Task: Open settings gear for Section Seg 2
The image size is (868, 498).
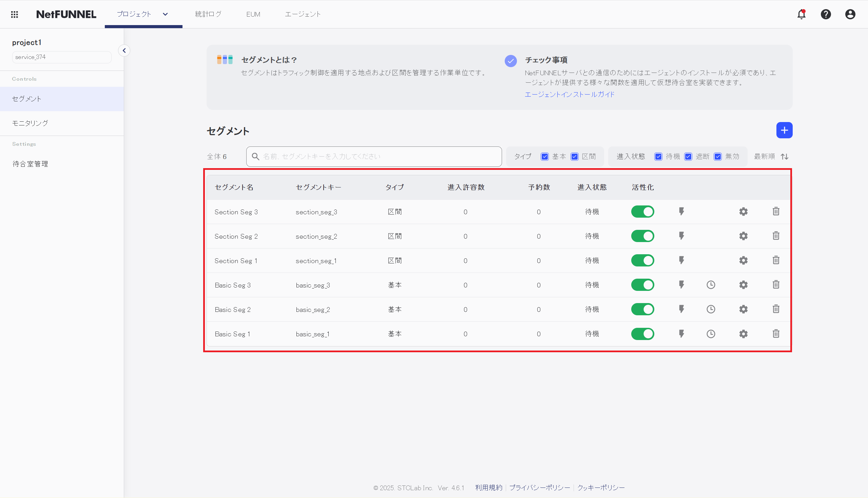Action: click(x=743, y=236)
